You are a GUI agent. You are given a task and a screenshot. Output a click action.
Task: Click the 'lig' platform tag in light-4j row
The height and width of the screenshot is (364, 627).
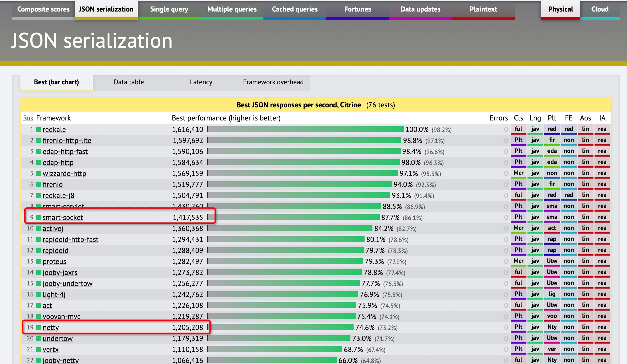click(552, 294)
